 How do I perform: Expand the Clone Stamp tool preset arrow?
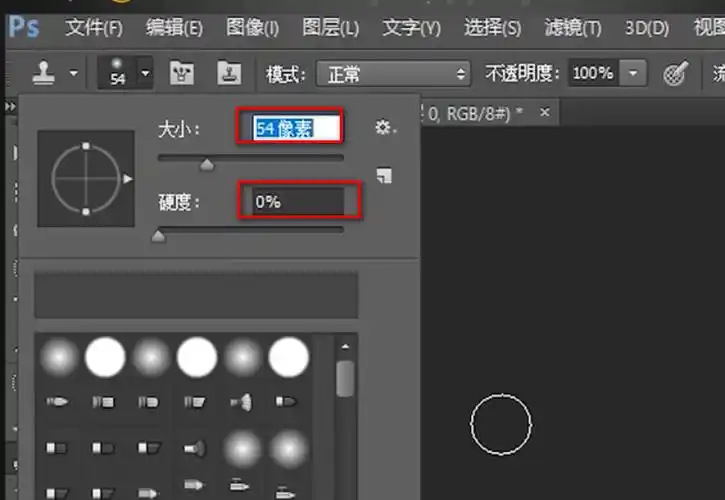(x=74, y=73)
